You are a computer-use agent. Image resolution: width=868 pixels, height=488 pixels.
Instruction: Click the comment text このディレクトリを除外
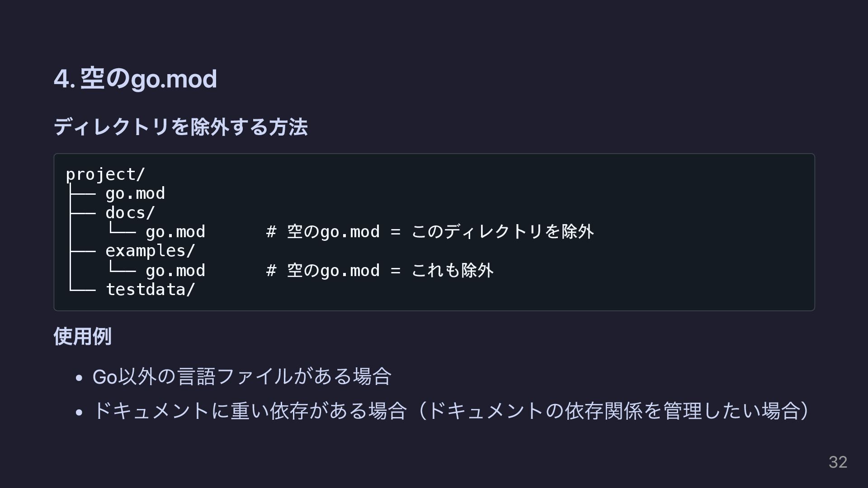(502, 232)
